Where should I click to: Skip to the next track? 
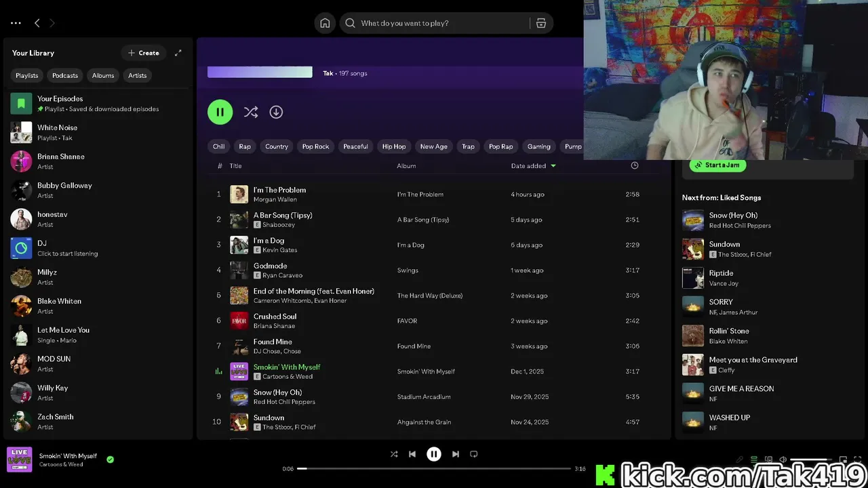coord(456,454)
